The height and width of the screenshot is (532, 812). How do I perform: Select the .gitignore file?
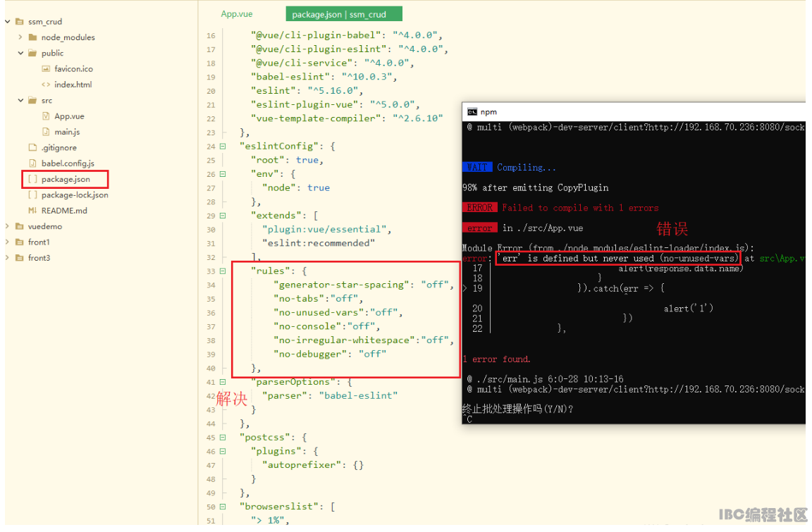pyautogui.click(x=59, y=147)
